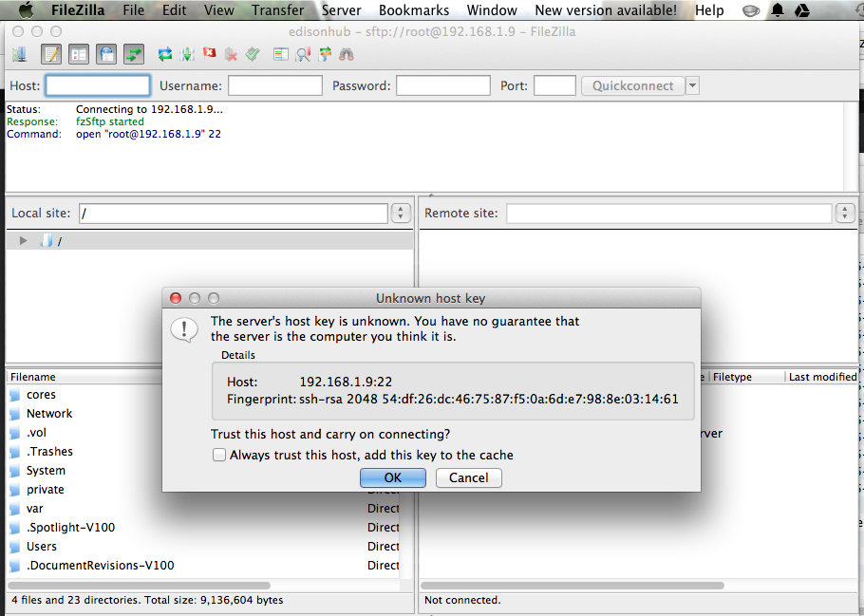Click the disconnect from server icon
The width and height of the screenshot is (864, 616).
[231, 54]
